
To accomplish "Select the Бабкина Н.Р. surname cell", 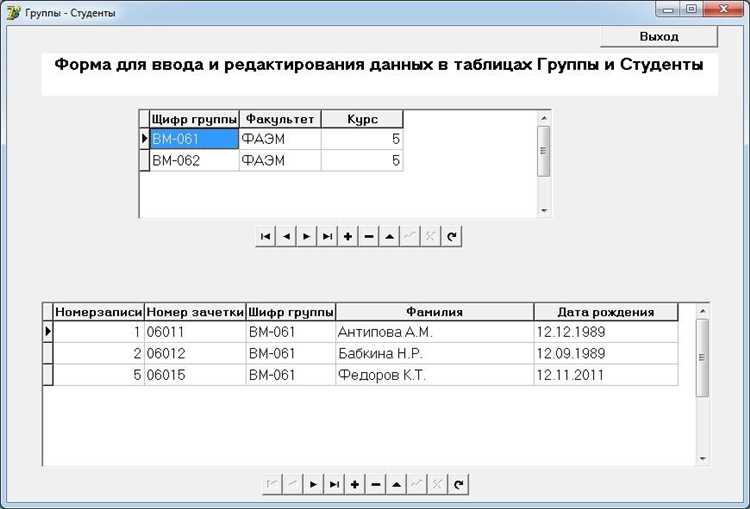I will [434, 354].
